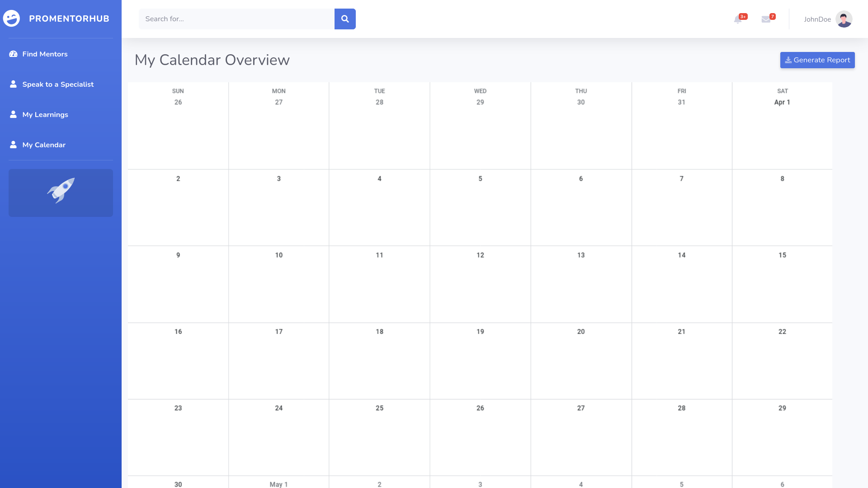Click the My Calendar person icon
Viewport: 868px width, 488px height.
click(x=14, y=145)
